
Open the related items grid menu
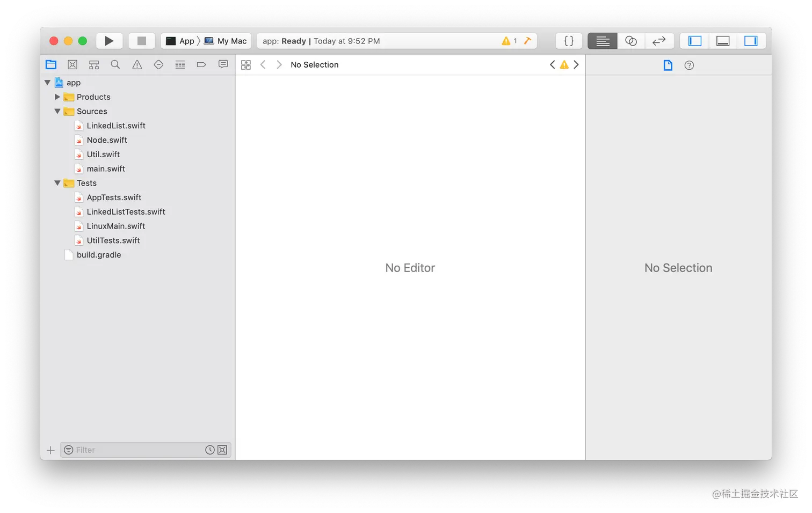pos(246,64)
